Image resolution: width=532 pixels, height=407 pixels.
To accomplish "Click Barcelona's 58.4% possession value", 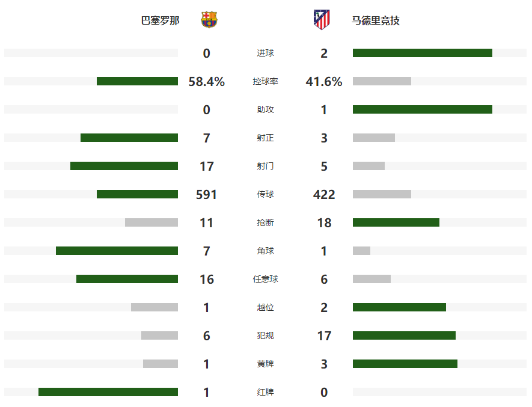I will [207, 81].
